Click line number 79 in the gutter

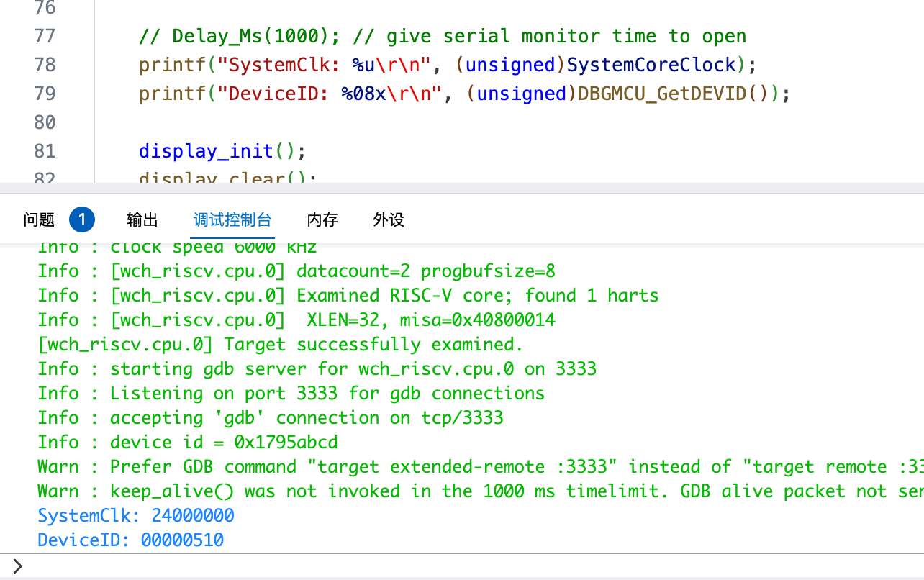tap(45, 94)
